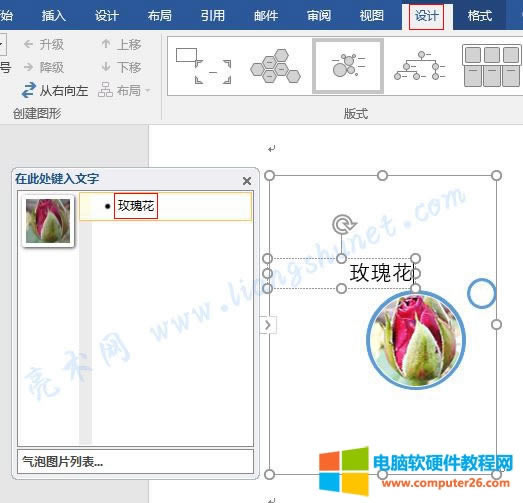The height and width of the screenshot is (503, 523).
Task: Click the rose thumbnail in text pane
Action: (48, 221)
